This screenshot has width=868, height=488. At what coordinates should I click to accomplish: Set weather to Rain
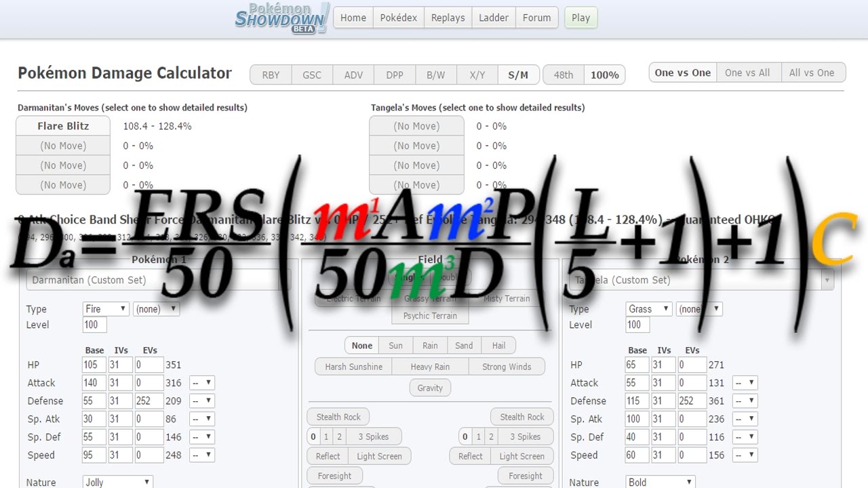[430, 345]
